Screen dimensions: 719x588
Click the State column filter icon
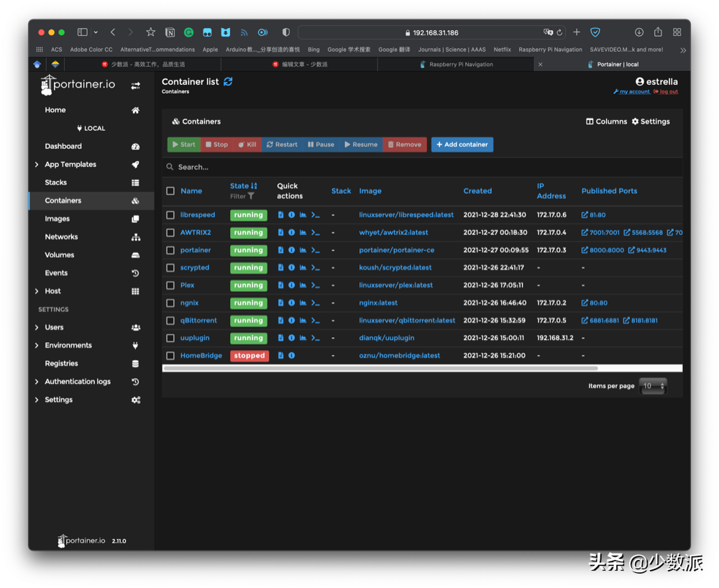(251, 196)
